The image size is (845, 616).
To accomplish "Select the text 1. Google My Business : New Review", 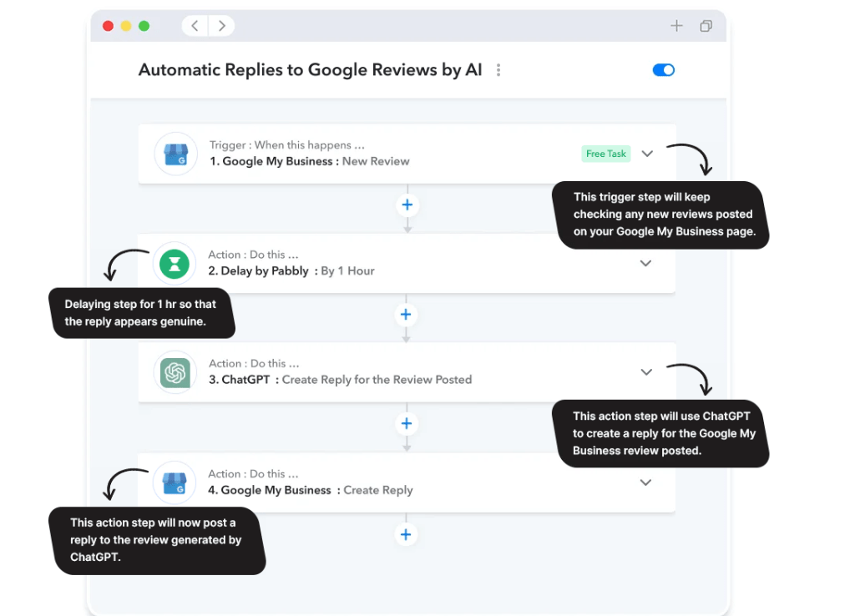I will point(309,161).
